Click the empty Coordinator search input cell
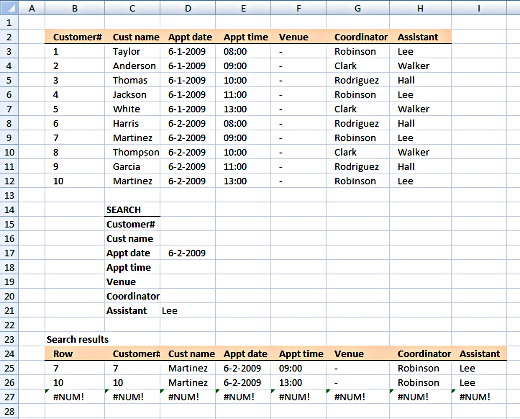The height and width of the screenshot is (419, 520). click(188, 296)
